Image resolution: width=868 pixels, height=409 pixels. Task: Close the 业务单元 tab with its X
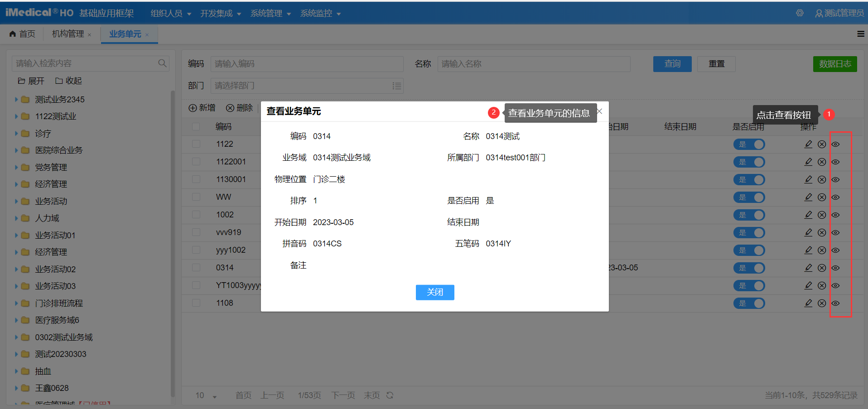tap(147, 35)
